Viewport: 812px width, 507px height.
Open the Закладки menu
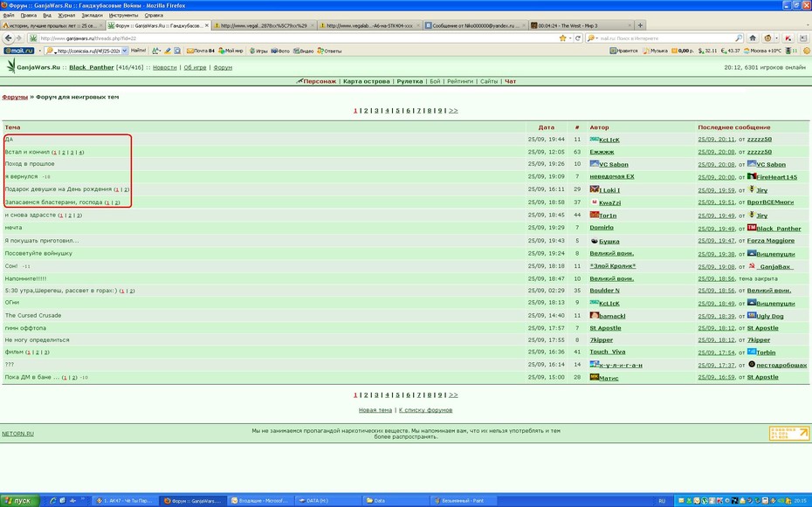pyautogui.click(x=93, y=16)
